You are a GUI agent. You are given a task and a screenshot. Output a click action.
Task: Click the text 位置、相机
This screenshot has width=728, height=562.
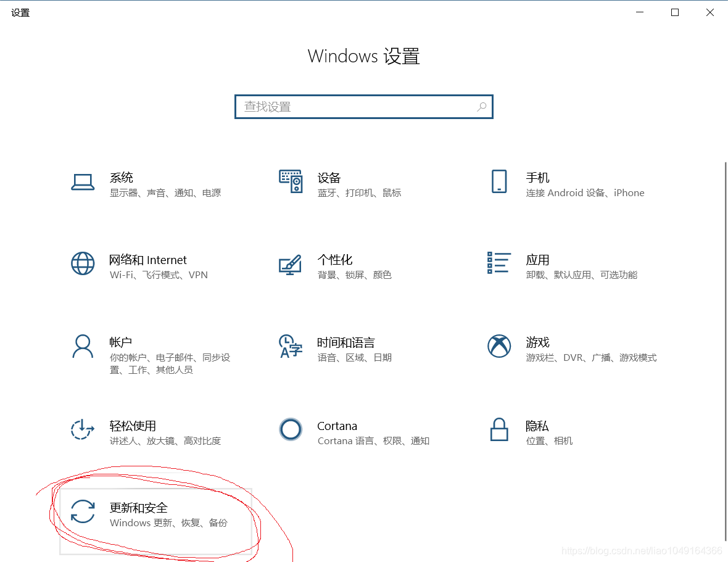549,440
